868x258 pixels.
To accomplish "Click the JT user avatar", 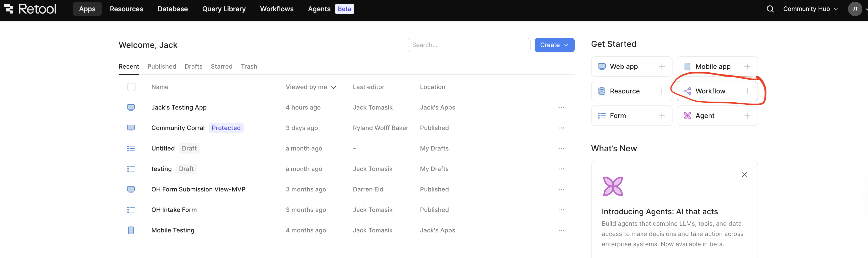I will (x=854, y=9).
